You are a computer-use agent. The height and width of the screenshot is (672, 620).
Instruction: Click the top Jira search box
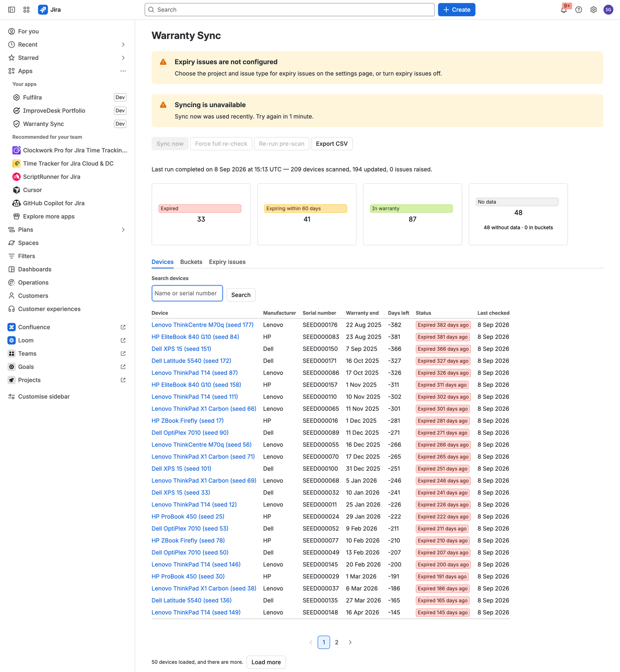tap(289, 10)
